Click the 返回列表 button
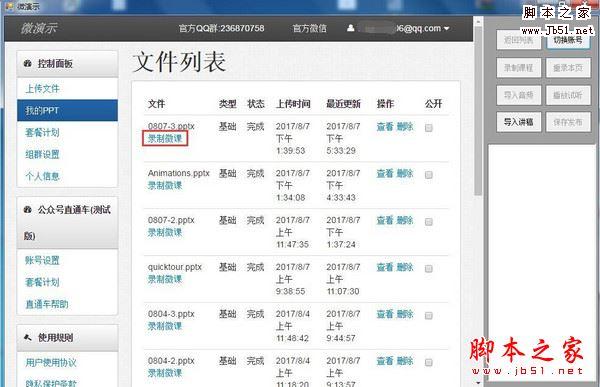600x387 pixels. pyautogui.click(x=518, y=40)
